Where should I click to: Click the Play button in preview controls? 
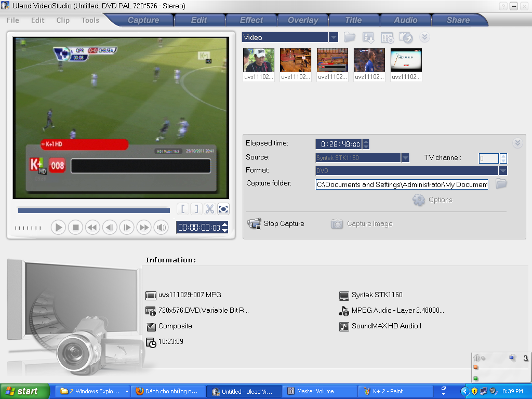[58, 228]
